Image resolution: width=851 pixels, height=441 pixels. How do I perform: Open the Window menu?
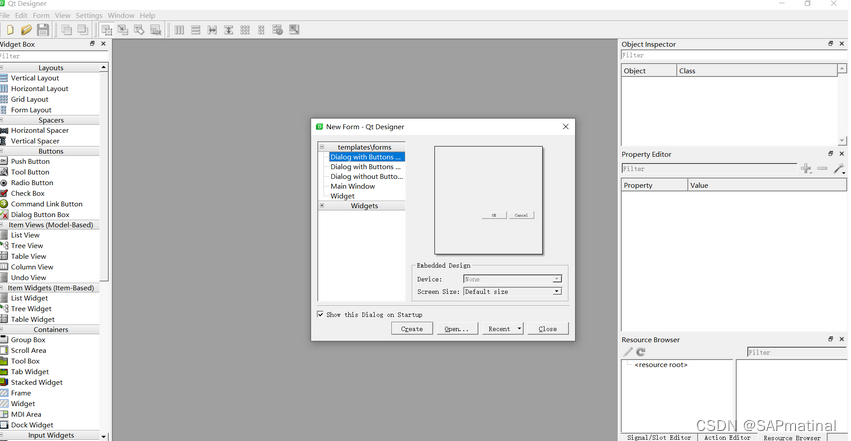(x=121, y=15)
